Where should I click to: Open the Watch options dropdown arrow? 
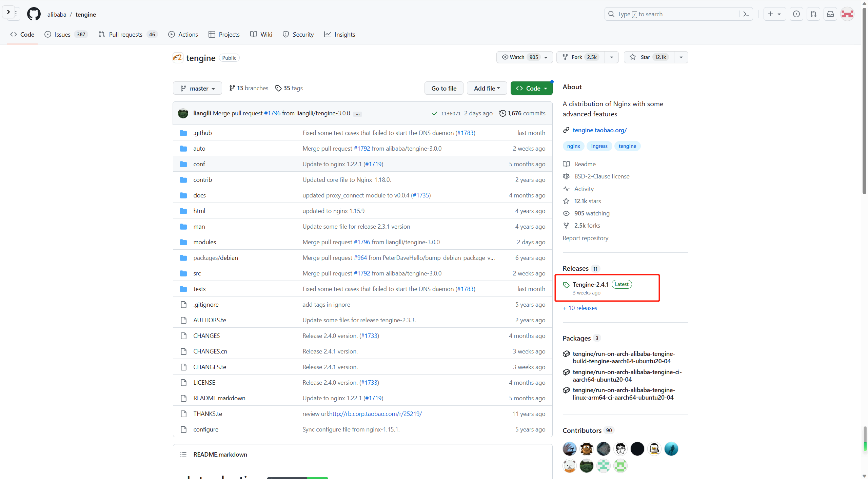[546, 57]
